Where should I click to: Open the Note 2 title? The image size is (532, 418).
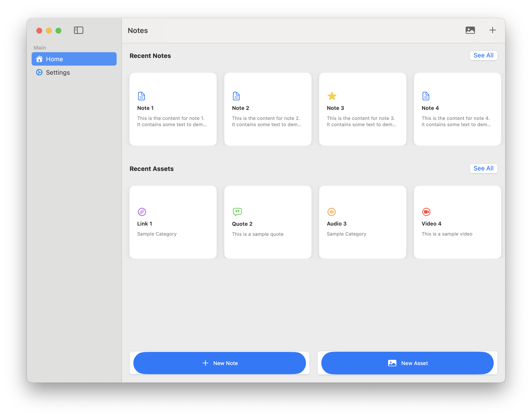[x=241, y=108]
